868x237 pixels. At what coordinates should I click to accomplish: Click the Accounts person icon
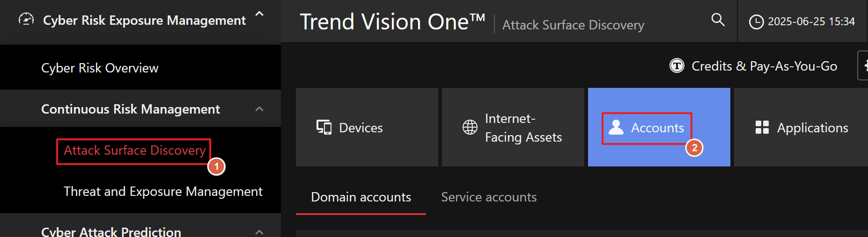(x=616, y=127)
